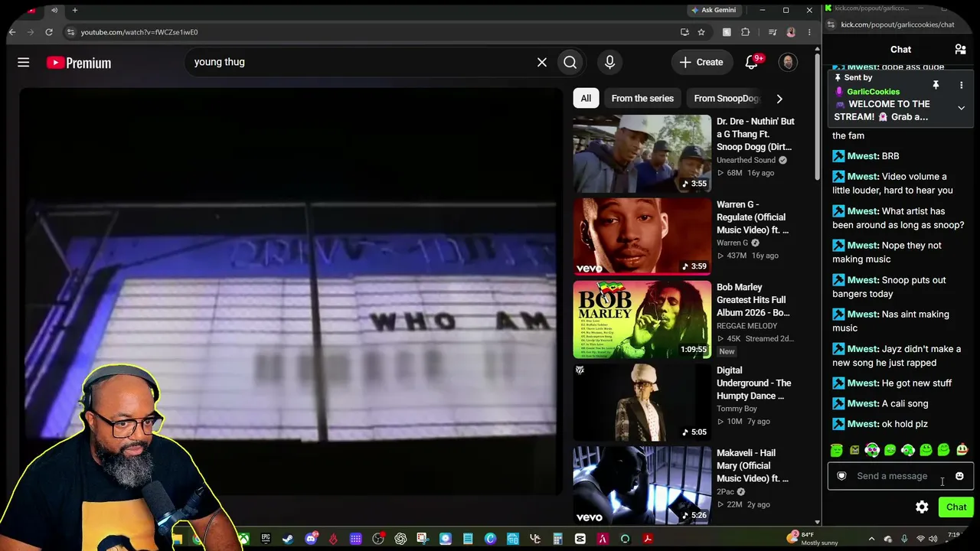Select the 'From SnoopDogg' chip
980x551 pixels.
pyautogui.click(x=726, y=98)
